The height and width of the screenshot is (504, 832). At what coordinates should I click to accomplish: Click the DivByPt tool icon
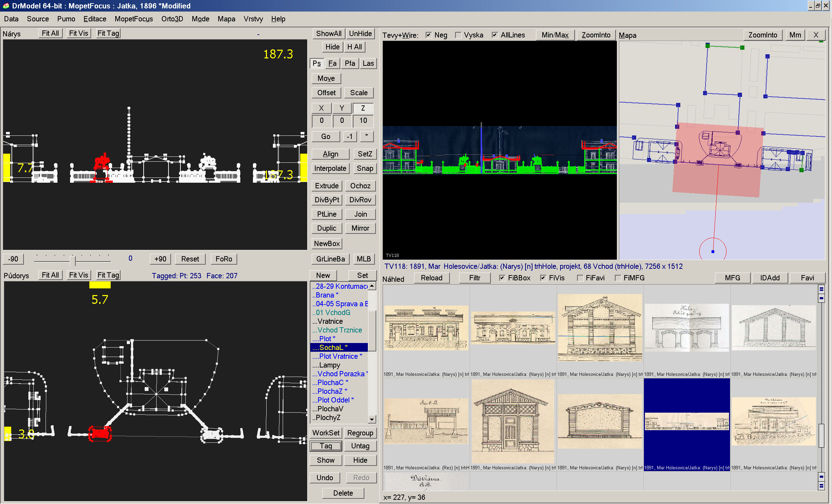327,200
